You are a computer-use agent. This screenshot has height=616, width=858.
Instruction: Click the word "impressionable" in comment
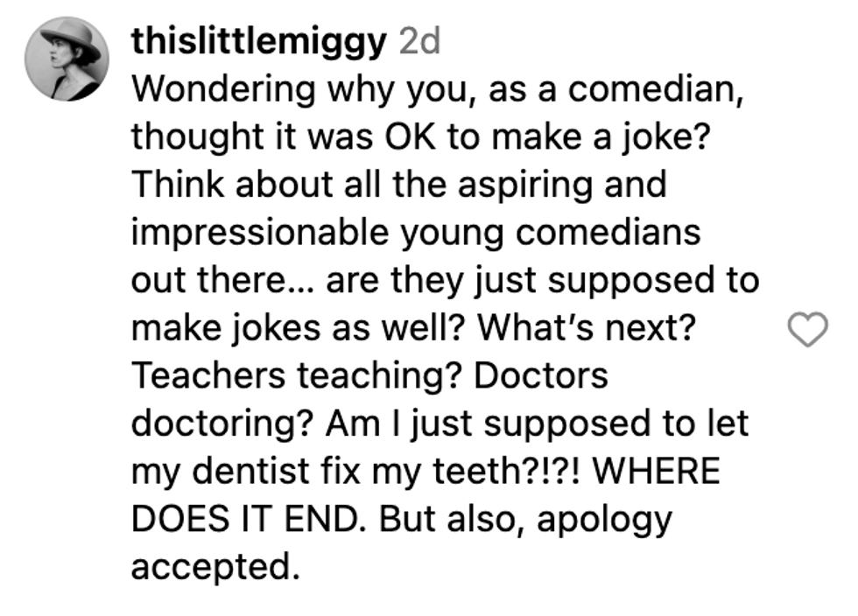coord(261,233)
